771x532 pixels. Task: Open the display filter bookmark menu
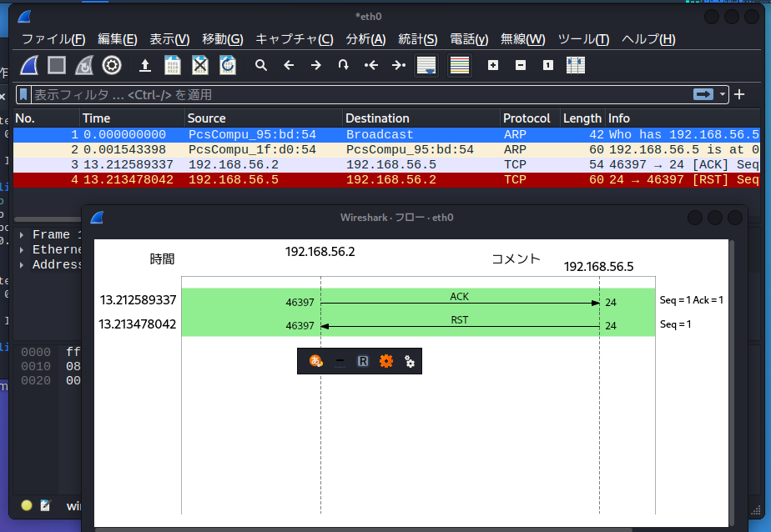(23, 95)
